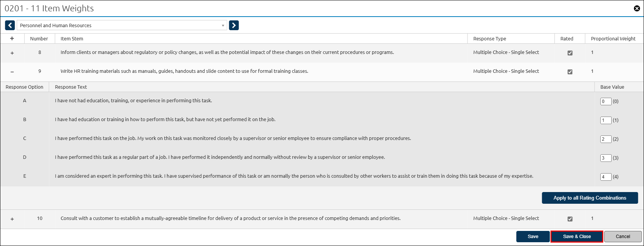Expand all items using header plus icon
This screenshot has width=644, height=246.
pyautogui.click(x=12, y=38)
